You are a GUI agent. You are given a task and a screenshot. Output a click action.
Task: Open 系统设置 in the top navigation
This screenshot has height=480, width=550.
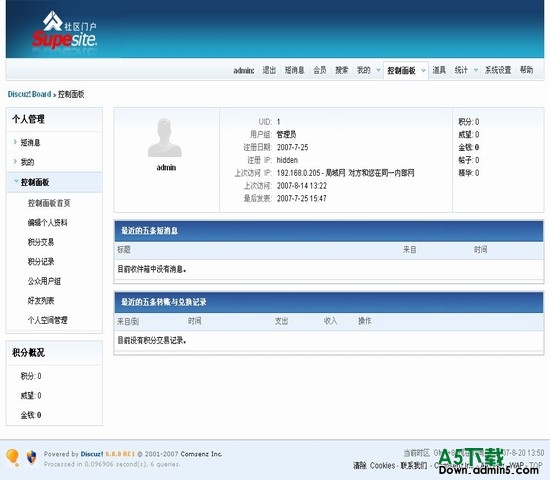[498, 70]
